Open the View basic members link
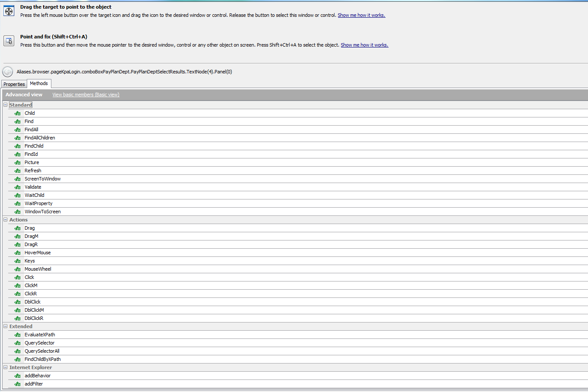Image resolution: width=588 pixels, height=392 pixels. [85, 95]
